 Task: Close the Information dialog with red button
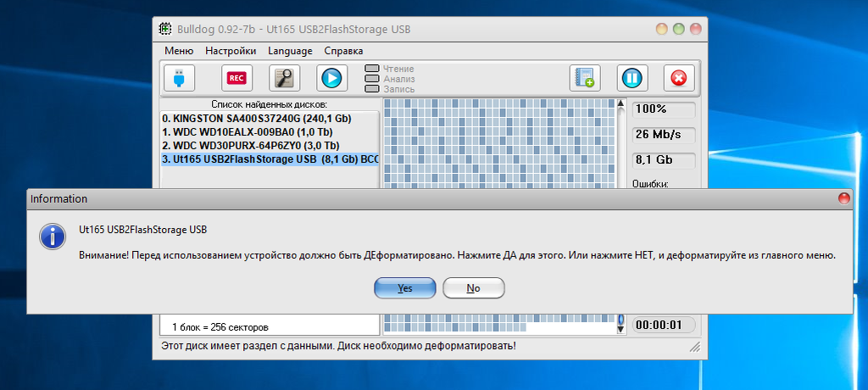[x=843, y=198]
